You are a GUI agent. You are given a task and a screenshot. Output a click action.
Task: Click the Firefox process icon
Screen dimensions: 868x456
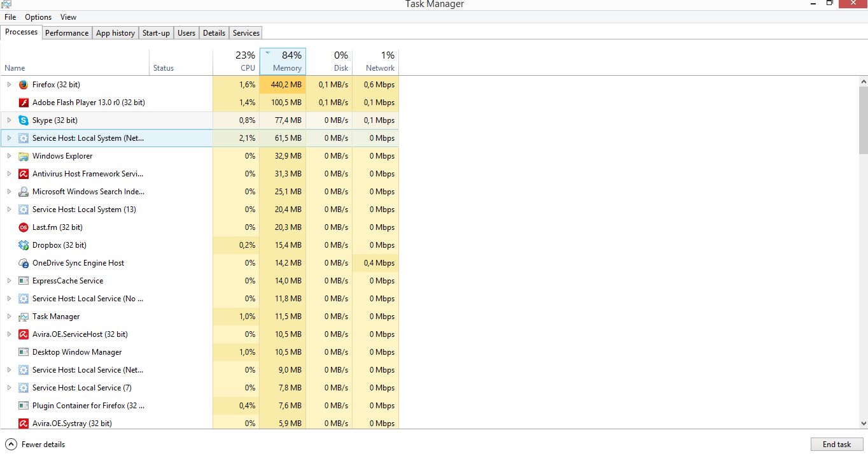[x=24, y=85]
